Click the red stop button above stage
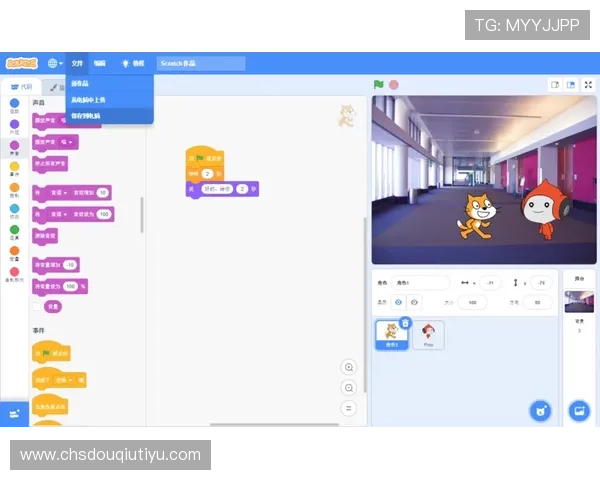The width and height of the screenshot is (600, 480). coord(394,85)
